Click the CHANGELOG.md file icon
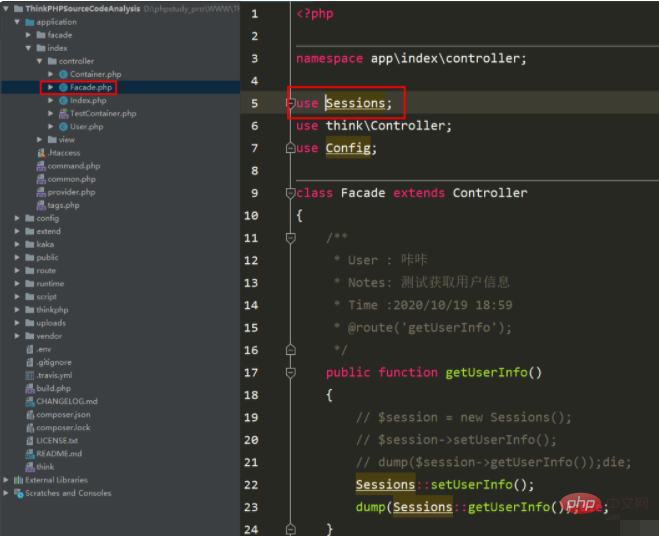659x536 pixels. tap(30, 401)
